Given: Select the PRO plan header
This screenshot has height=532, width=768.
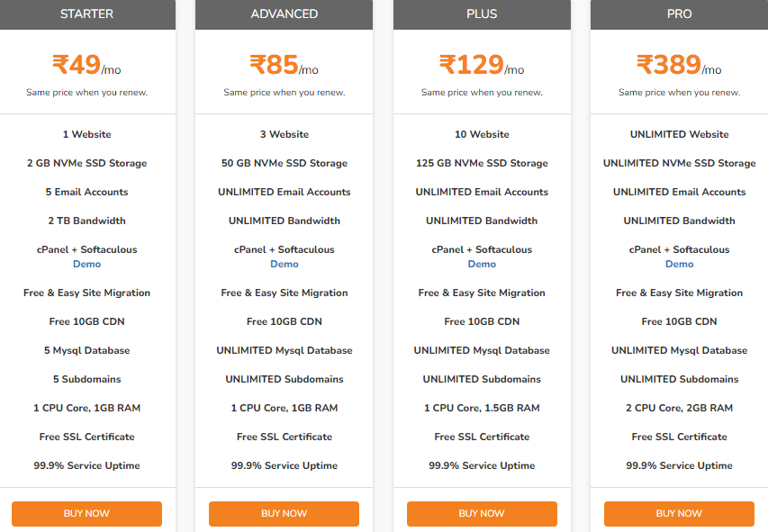Looking at the screenshot, I should (x=680, y=14).
